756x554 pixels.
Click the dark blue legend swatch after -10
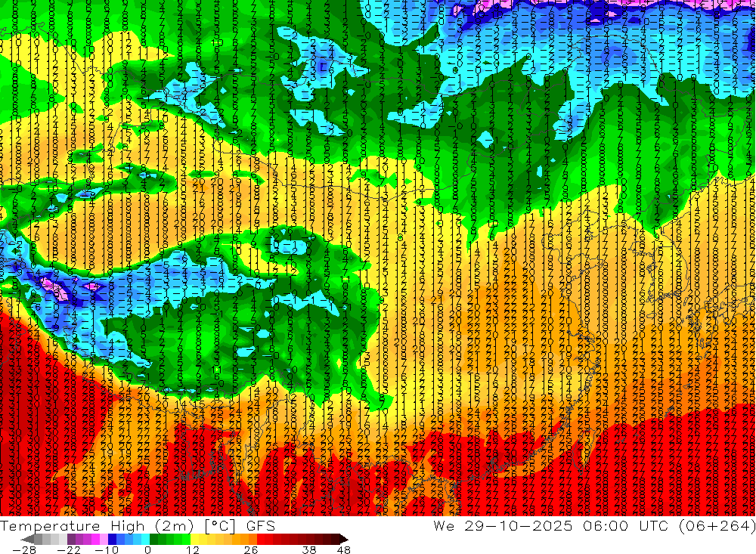click(x=112, y=539)
